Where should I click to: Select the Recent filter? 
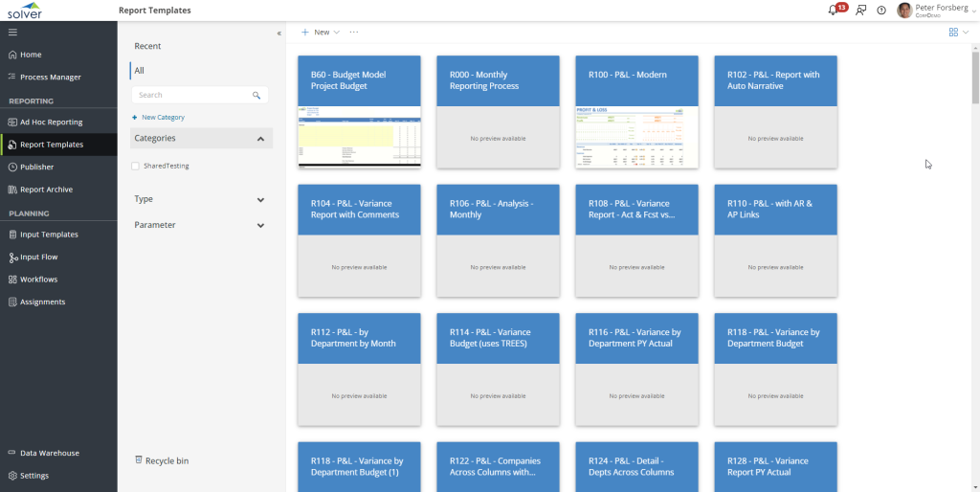[x=147, y=46]
